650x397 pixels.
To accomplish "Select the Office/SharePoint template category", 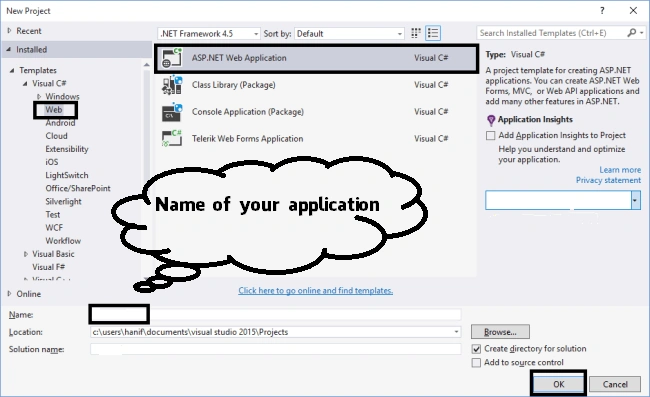I will 78,189.
